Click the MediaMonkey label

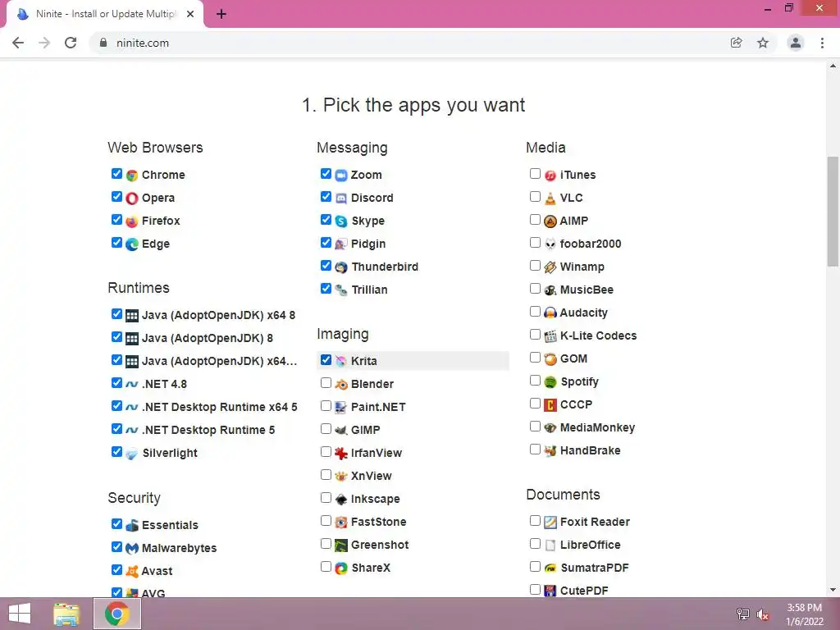point(597,428)
